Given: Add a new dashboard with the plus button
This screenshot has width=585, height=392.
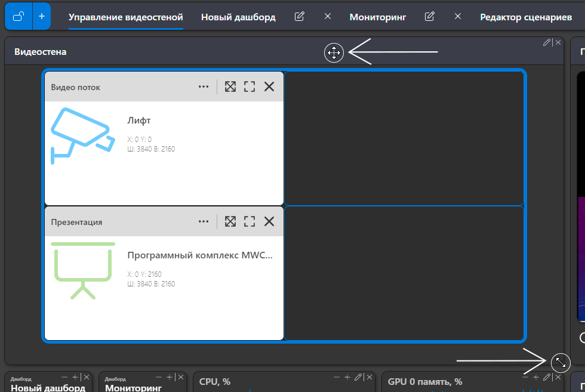Looking at the screenshot, I should pyautogui.click(x=42, y=17).
